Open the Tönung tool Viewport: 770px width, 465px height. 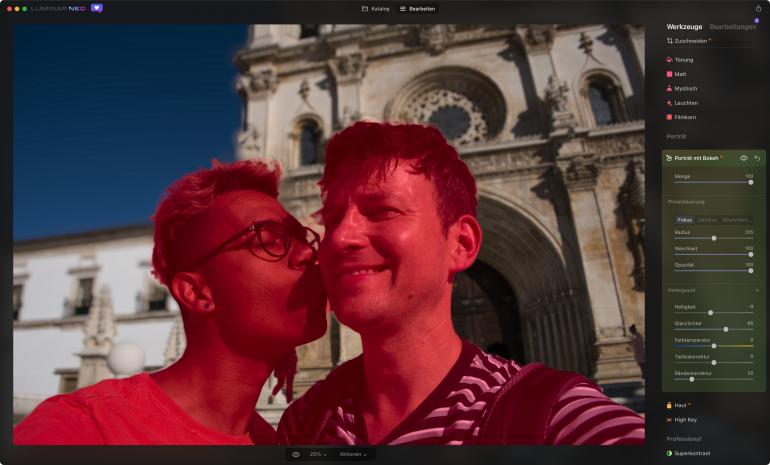(x=680, y=60)
